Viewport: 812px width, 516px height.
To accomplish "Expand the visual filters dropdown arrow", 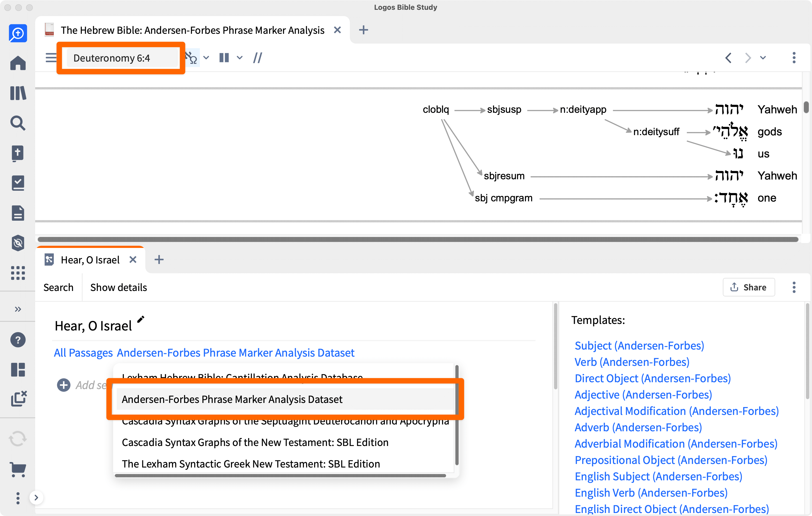I will point(206,58).
